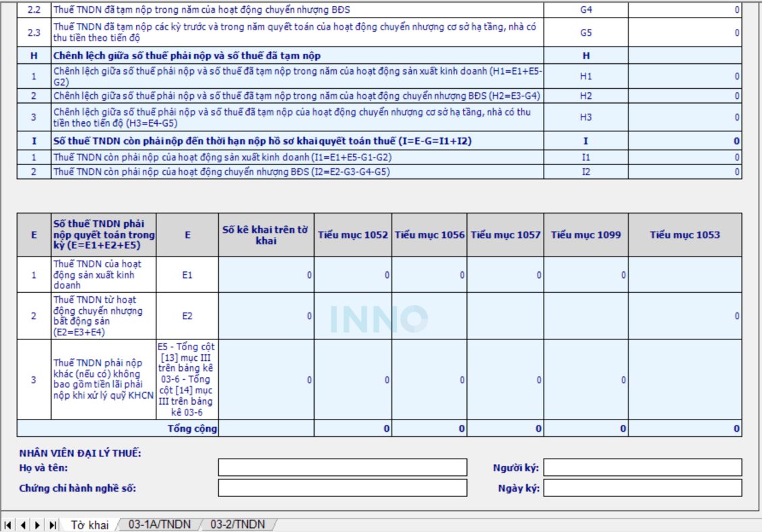Viewport: 762px width, 532px height.
Task: Select E1 row Tiểu mục 1052 cell
Action: [353, 275]
